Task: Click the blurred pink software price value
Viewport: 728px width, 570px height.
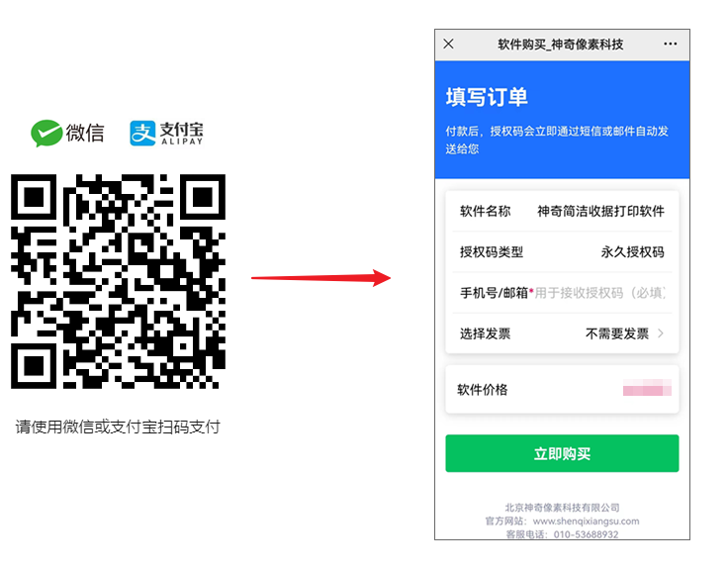Action: click(x=647, y=388)
